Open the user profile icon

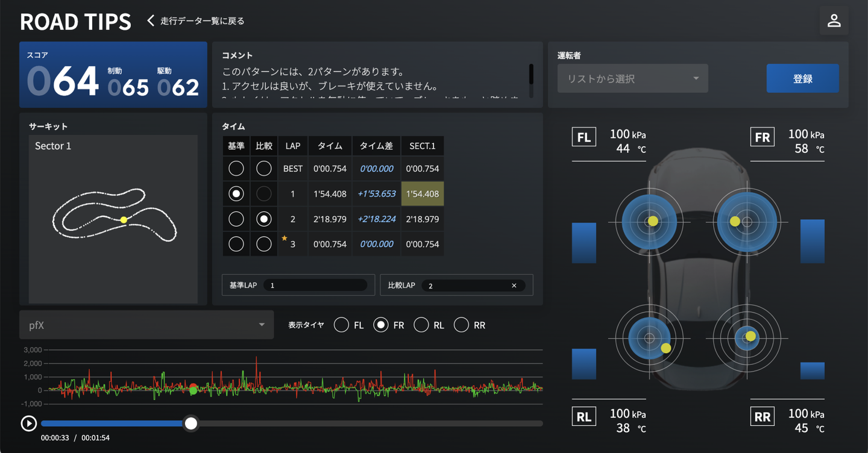pyautogui.click(x=834, y=21)
